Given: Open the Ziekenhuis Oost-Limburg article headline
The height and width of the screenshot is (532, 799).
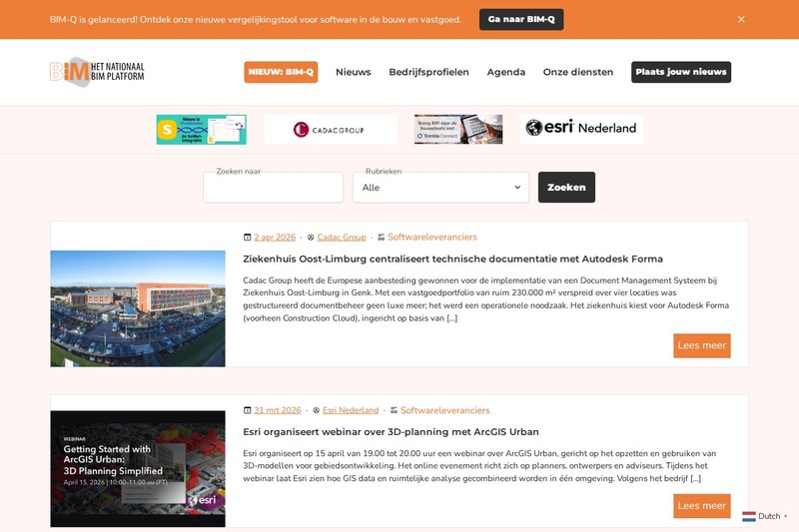Looking at the screenshot, I should tap(453, 259).
